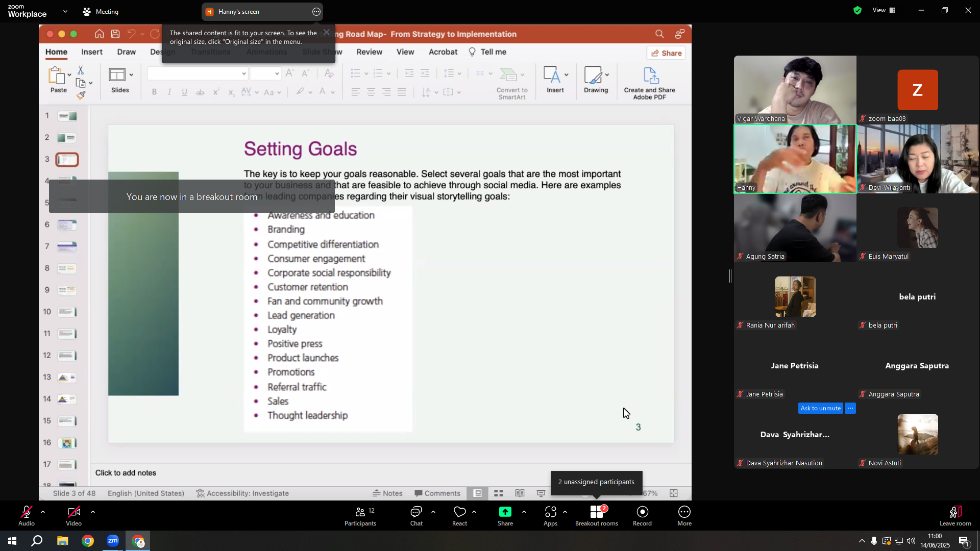
Task: Open more options for Dava's tile
Action: point(850,408)
